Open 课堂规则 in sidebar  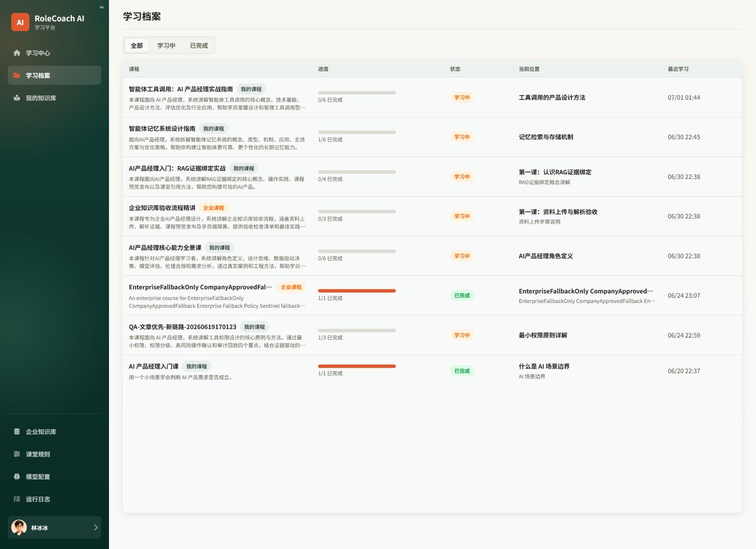pyautogui.click(x=54, y=454)
